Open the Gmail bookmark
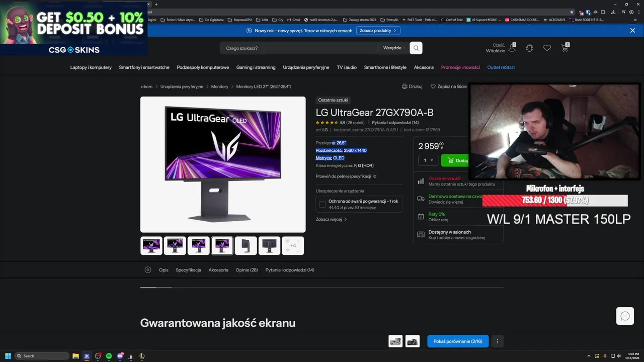 click(293, 20)
